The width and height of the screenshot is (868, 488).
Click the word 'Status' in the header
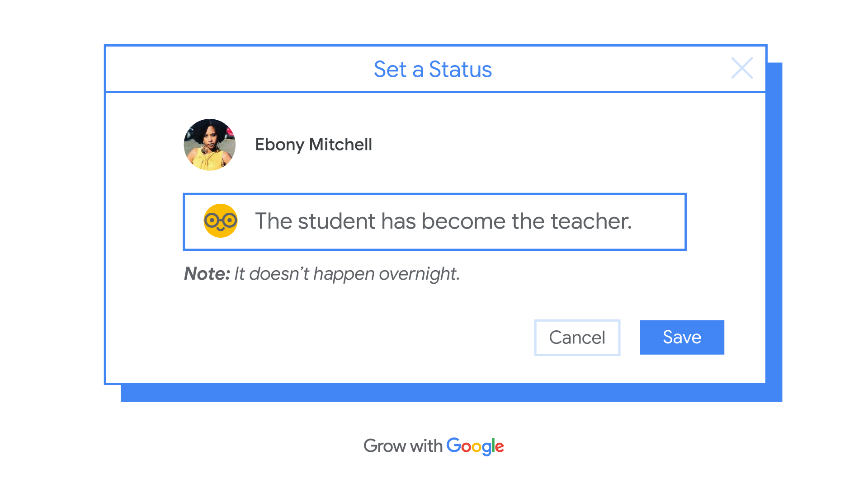tap(460, 69)
